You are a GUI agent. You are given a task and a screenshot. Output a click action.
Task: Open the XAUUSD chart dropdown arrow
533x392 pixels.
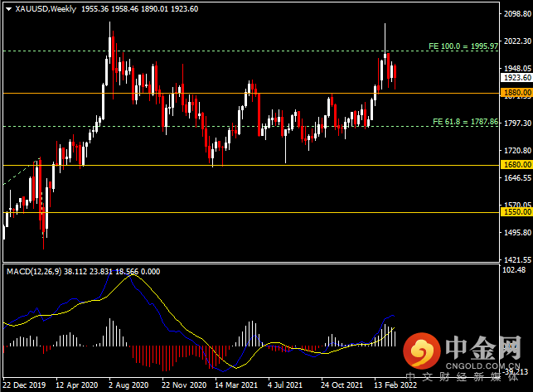(x=9, y=9)
